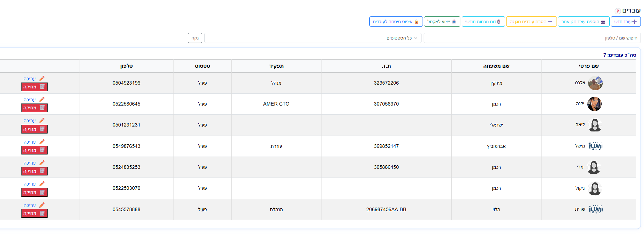Click the IUMI logo avatar for שרית
This screenshot has height=238, width=644.
click(x=595, y=209)
